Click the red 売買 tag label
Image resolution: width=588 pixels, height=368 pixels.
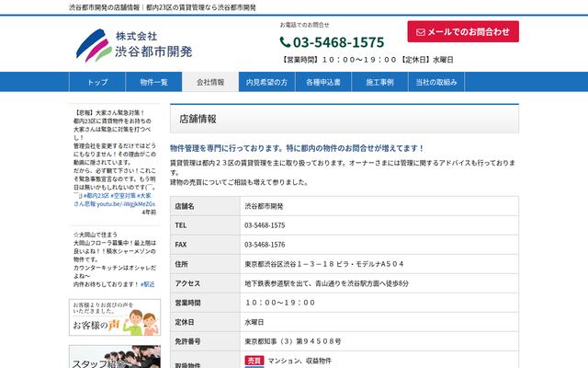coord(254,361)
